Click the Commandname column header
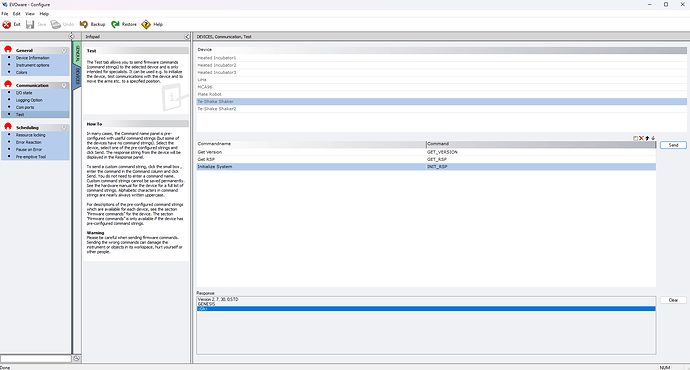Viewport: 690px width, 370px height. pos(311,144)
